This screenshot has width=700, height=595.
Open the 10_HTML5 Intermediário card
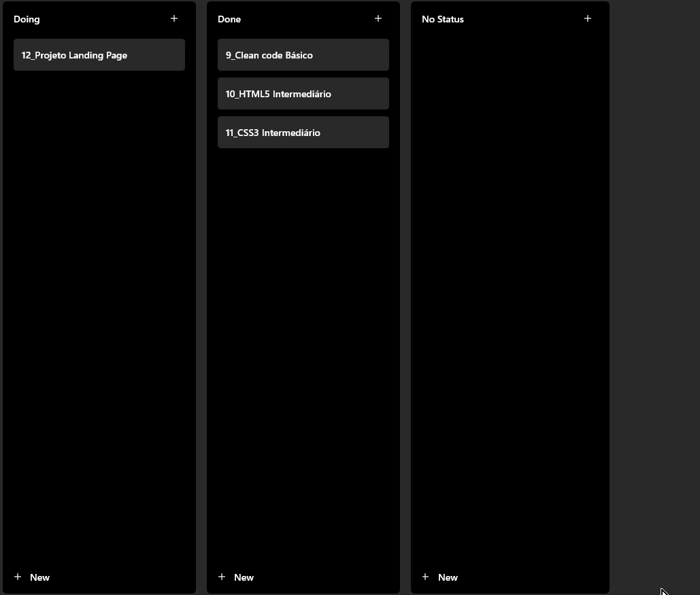303,94
